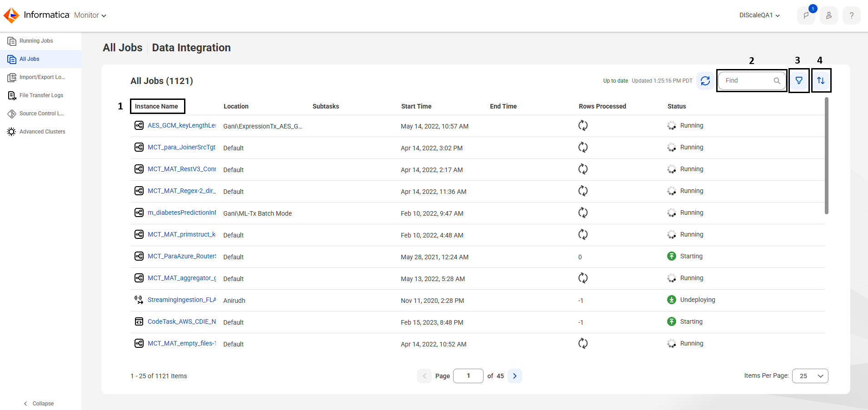Click mapping task icon beside m_diabetesPredictionInf
The height and width of the screenshot is (410, 868).
[139, 212]
